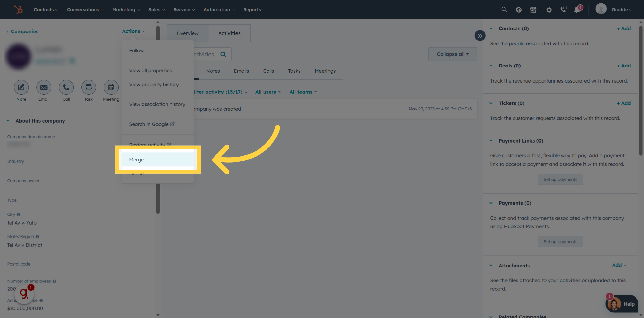View notifications via the bell icon
Viewport: 644px width, 318px height.
[x=577, y=9]
